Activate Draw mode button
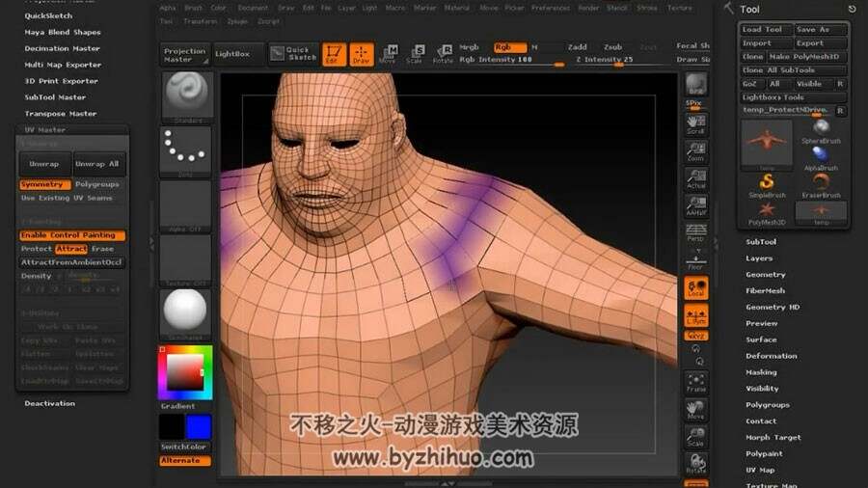868x488 pixels. coord(361,54)
